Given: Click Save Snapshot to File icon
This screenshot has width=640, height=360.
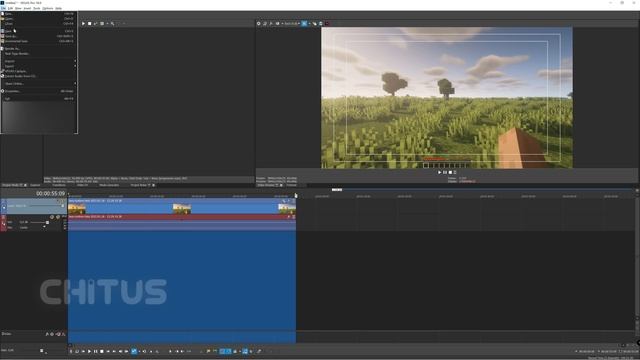Looking at the screenshot, I should tap(320, 24).
